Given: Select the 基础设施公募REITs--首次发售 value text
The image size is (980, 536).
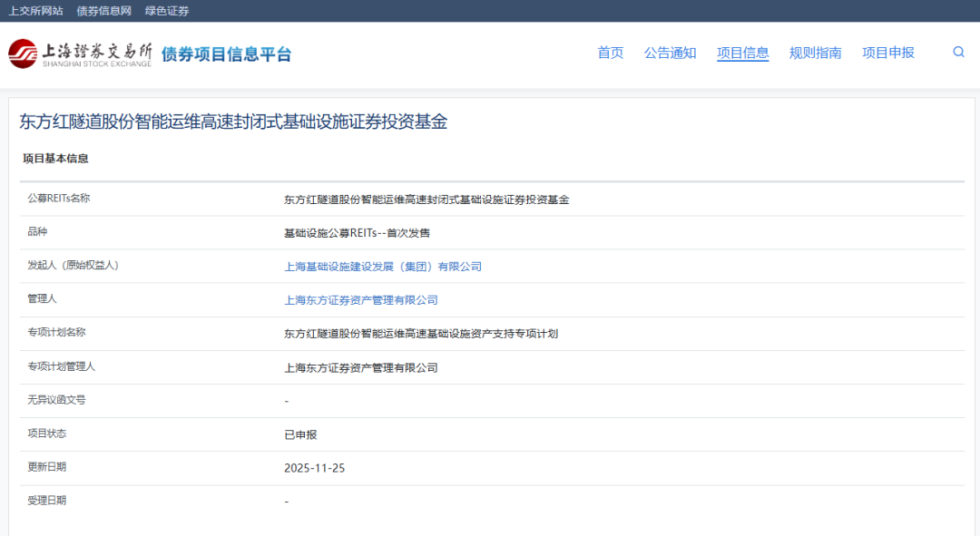Looking at the screenshot, I should [358, 231].
